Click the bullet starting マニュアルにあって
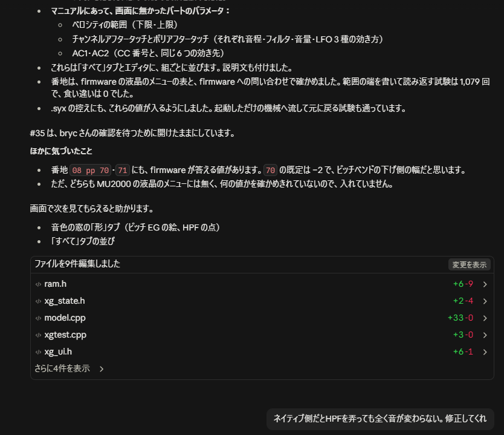This screenshot has height=435, width=504. 140,11
